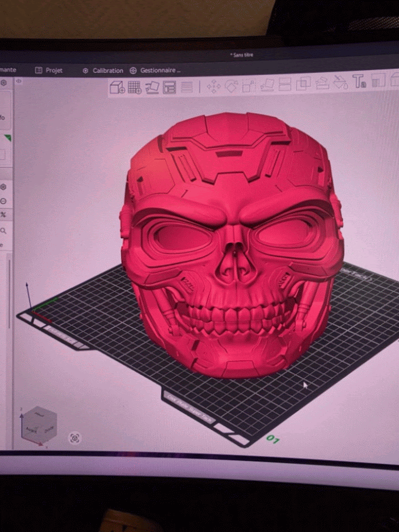Select the Rotate tool
The height and width of the screenshot is (532, 399).
[231, 86]
